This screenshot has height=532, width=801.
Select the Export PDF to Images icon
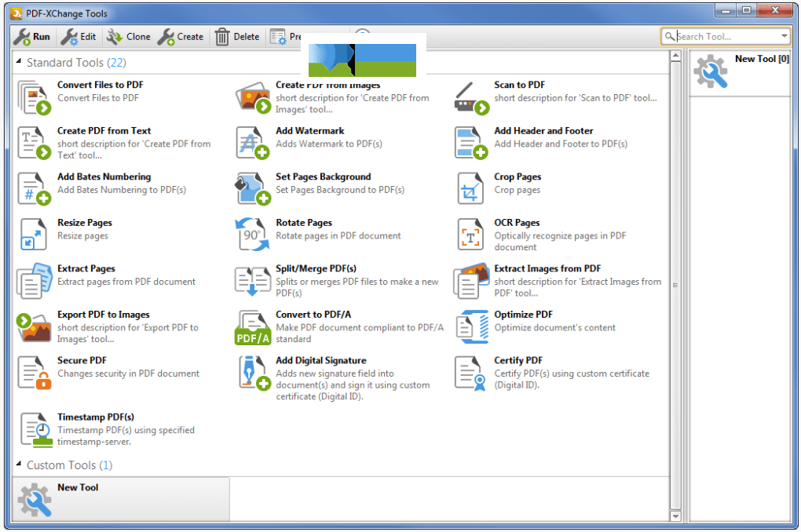point(34,326)
